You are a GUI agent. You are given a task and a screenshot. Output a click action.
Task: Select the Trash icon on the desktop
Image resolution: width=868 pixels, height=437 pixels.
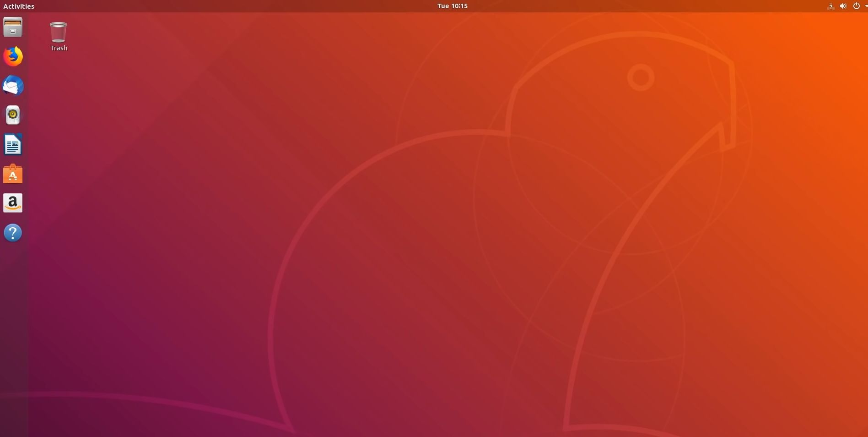[x=59, y=32]
